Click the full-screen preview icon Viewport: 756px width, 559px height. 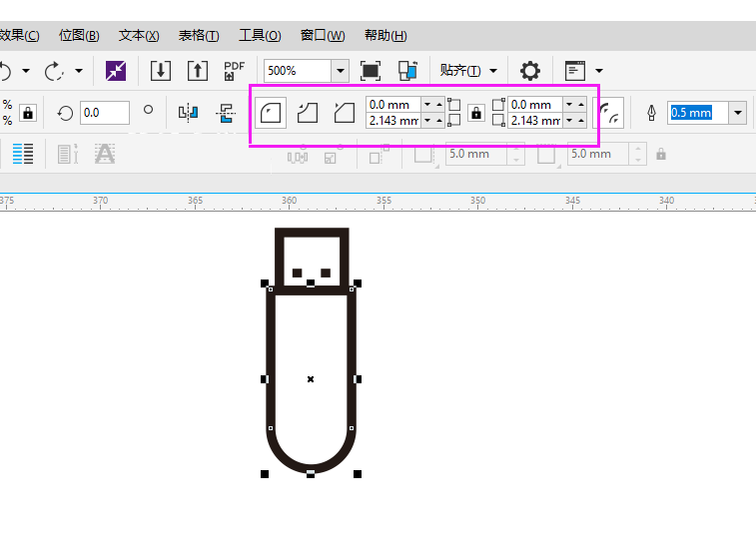pos(371,71)
